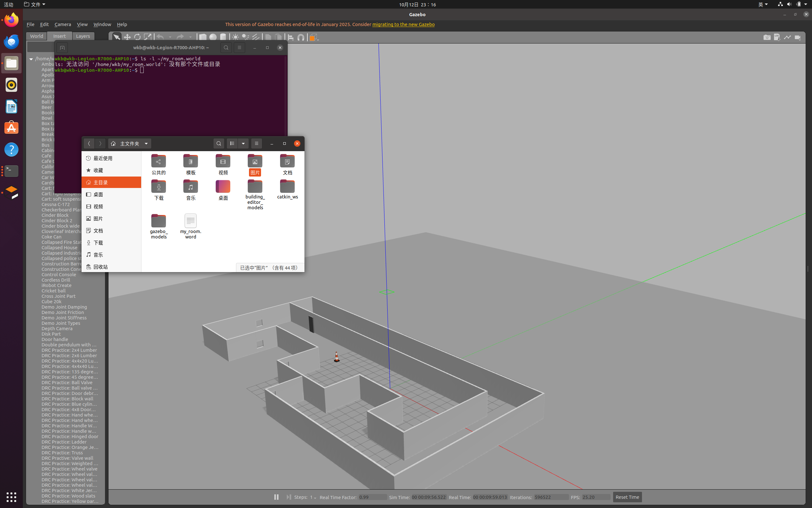
Task: Select Construction Cone in model list
Action: pos(62,269)
